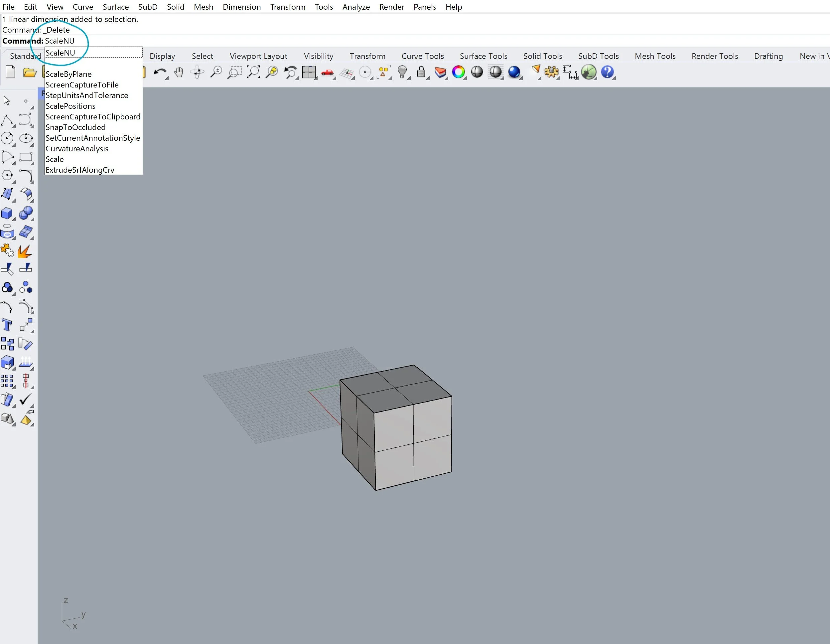This screenshot has height=644, width=830.
Task: Pick the Rectangle drawing tool
Action: pyautogui.click(x=26, y=157)
